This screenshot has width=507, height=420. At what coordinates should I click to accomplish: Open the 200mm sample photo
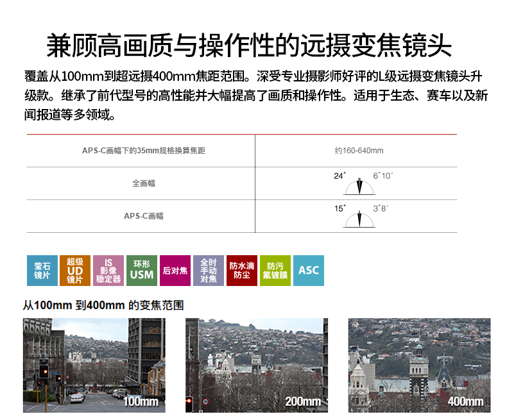click(x=257, y=365)
